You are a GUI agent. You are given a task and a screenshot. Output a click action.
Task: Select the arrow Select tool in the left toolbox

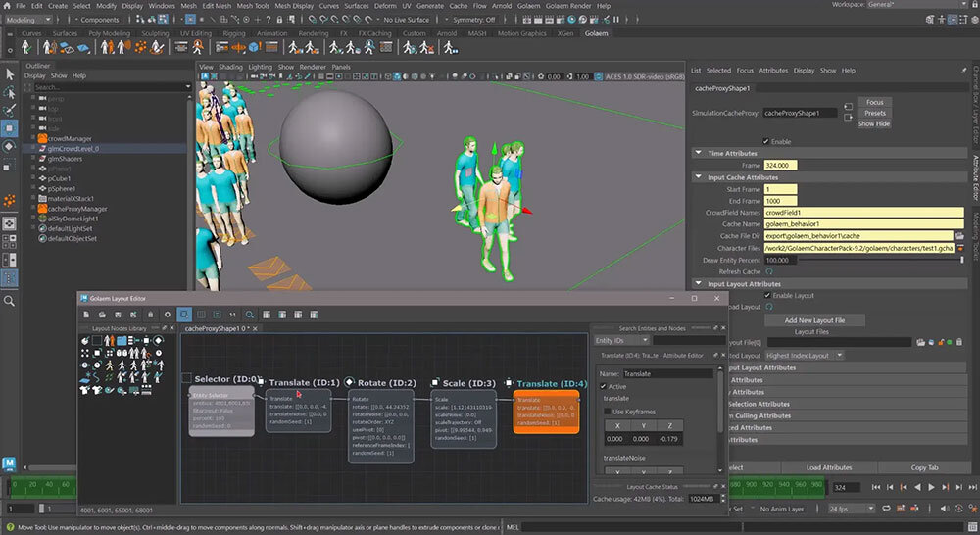pyautogui.click(x=10, y=74)
